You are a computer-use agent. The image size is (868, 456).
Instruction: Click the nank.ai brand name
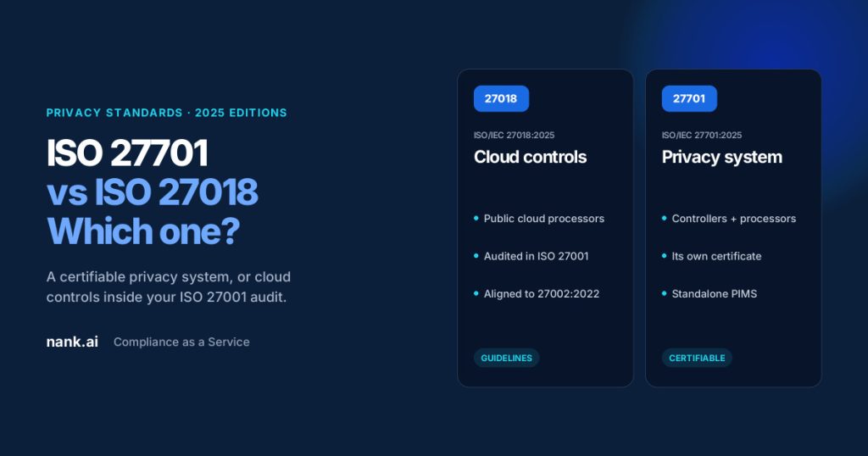tap(72, 342)
